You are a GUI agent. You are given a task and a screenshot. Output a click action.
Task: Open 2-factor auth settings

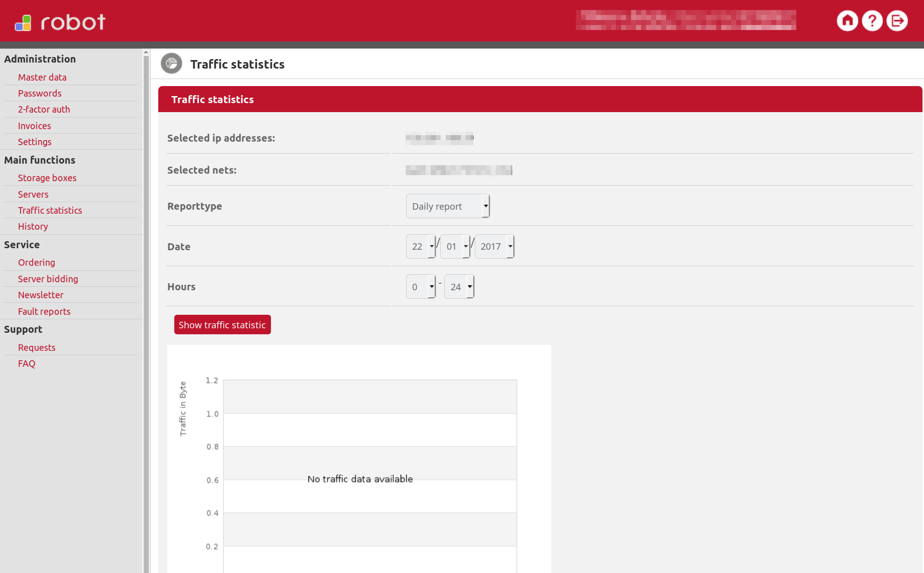[44, 109]
